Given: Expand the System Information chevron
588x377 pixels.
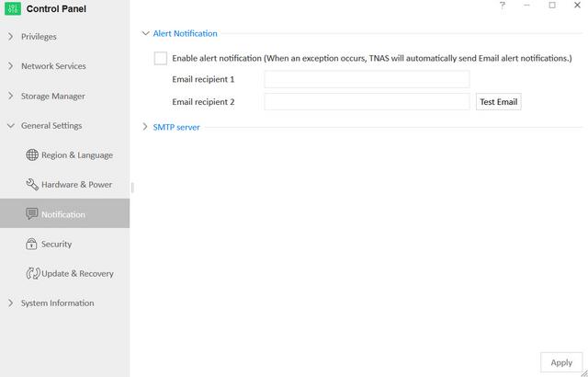Looking at the screenshot, I should coord(10,303).
